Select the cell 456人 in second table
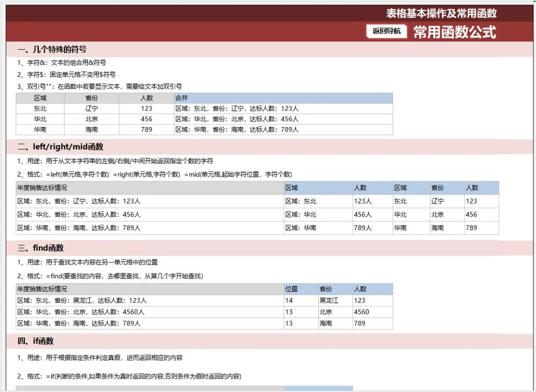The width and height of the screenshot is (536, 392). click(373, 215)
